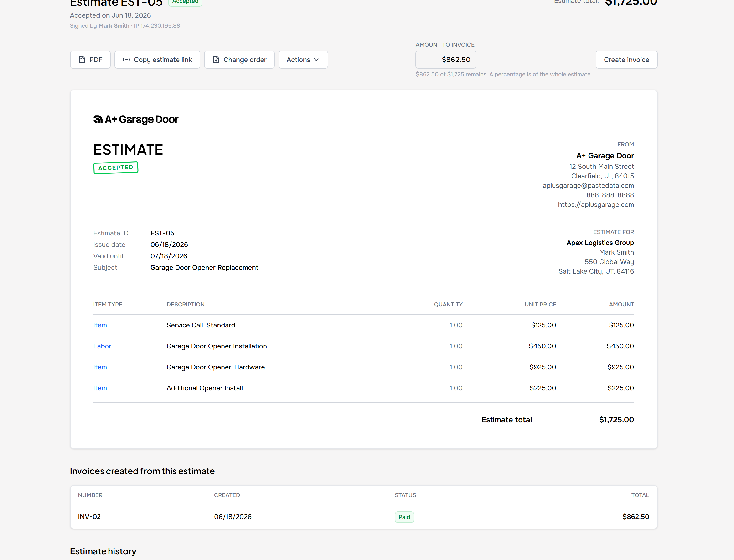Click the chain link icon

[x=126, y=60]
